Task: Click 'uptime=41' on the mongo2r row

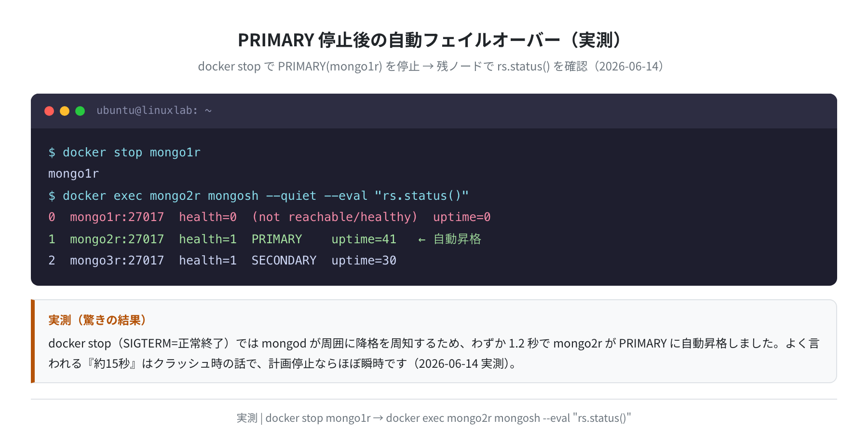Action: pyautogui.click(x=364, y=239)
